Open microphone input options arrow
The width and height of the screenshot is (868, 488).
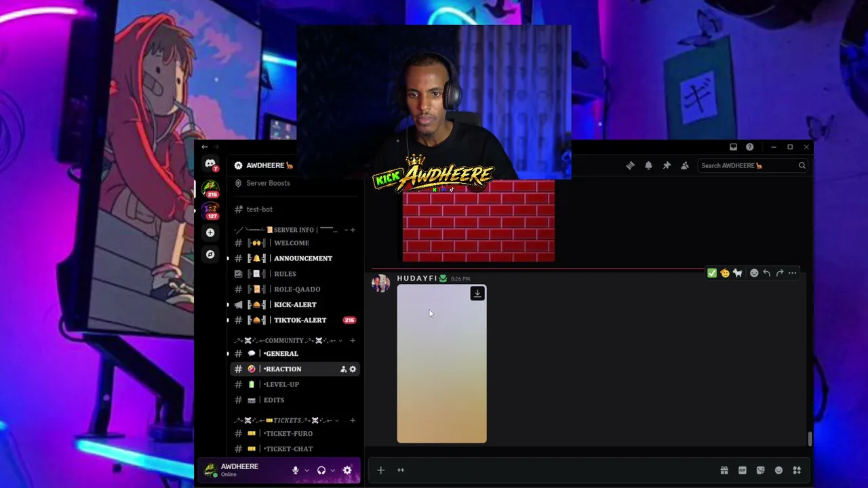(x=307, y=470)
